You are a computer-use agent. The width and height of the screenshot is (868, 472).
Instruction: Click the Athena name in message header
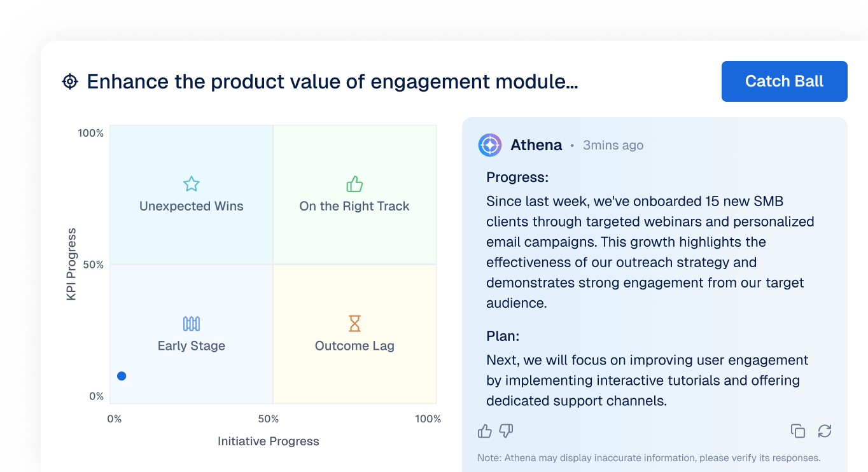click(536, 145)
